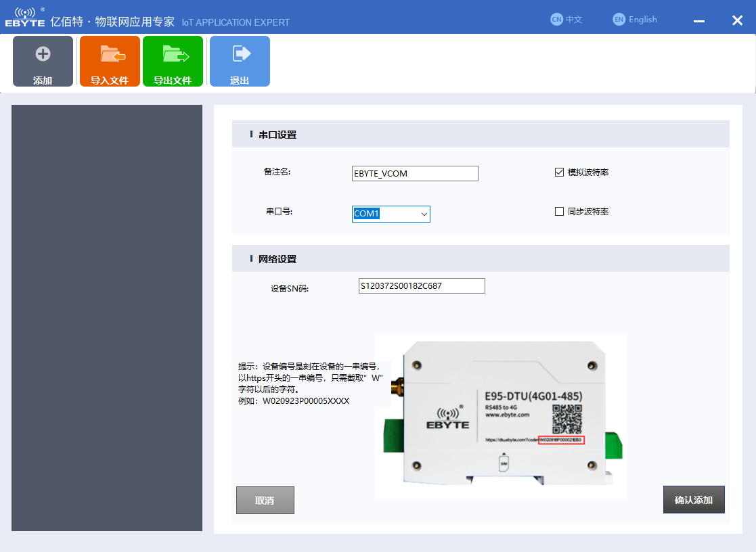
Task: Close the application with X button
Action: click(737, 20)
